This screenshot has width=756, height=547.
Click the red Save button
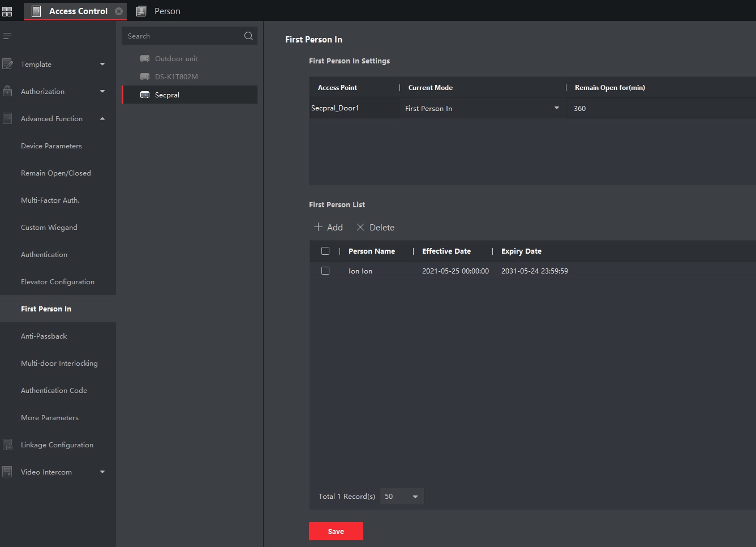336,531
